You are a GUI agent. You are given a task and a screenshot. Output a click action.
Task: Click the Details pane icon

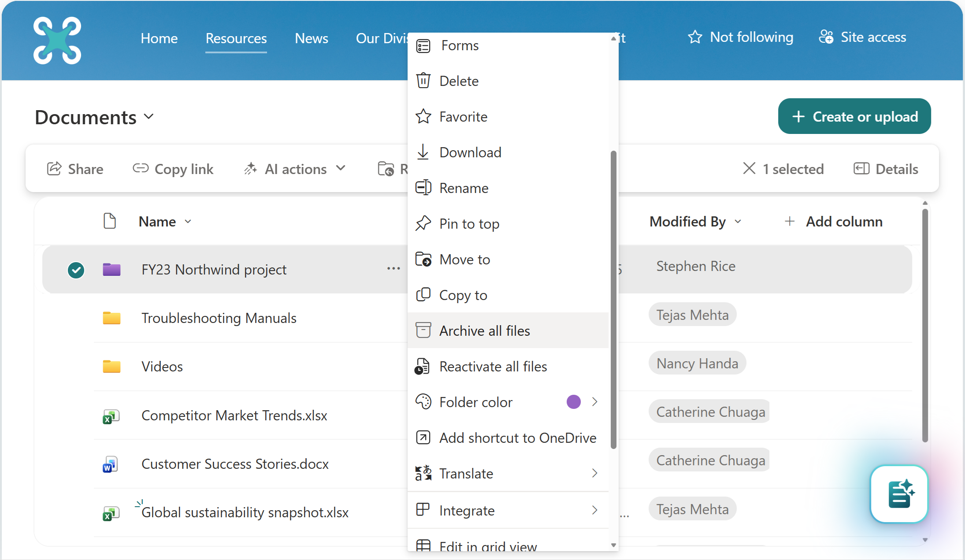886,169
